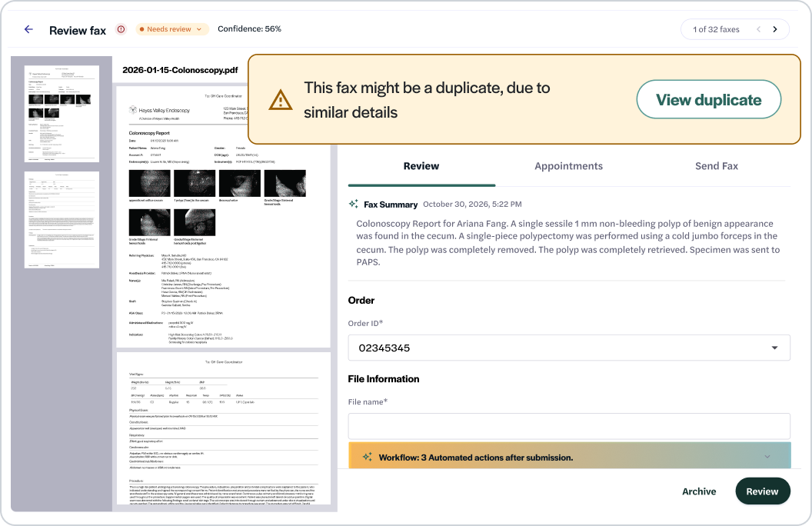The height and width of the screenshot is (526, 812).
Task: Open the Order ID dropdown
Action: pyautogui.click(x=568, y=348)
